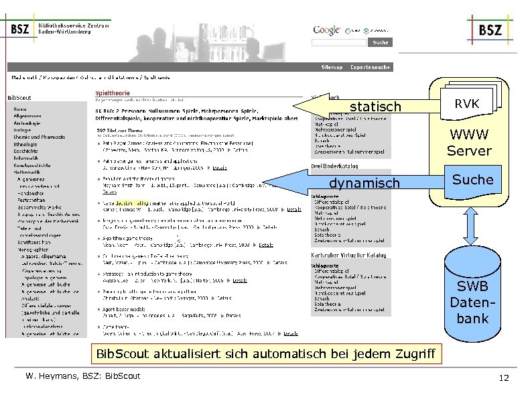Select the filled radio button in Google search area
The width and height of the screenshot is (532, 399).
coord(366,31)
